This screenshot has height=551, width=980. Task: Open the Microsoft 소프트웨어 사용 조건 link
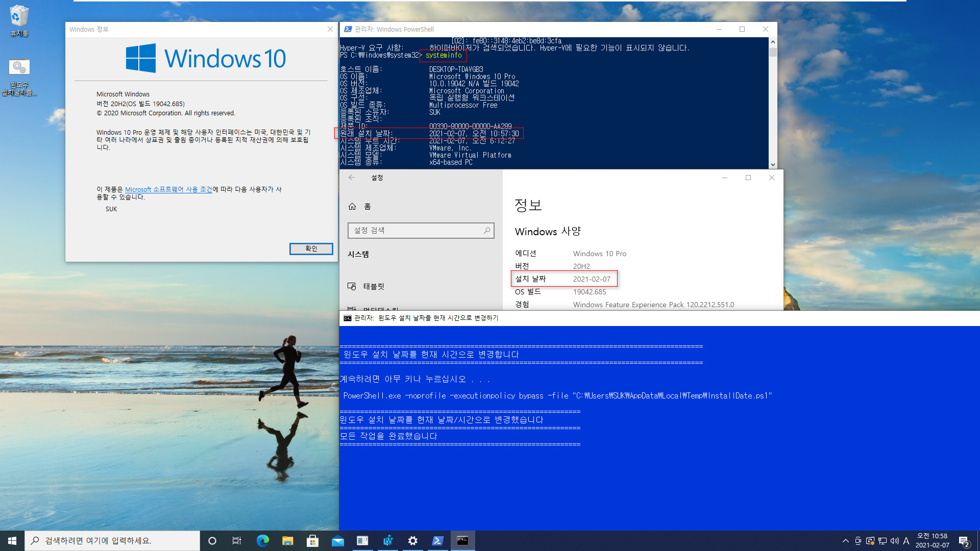click(x=168, y=189)
